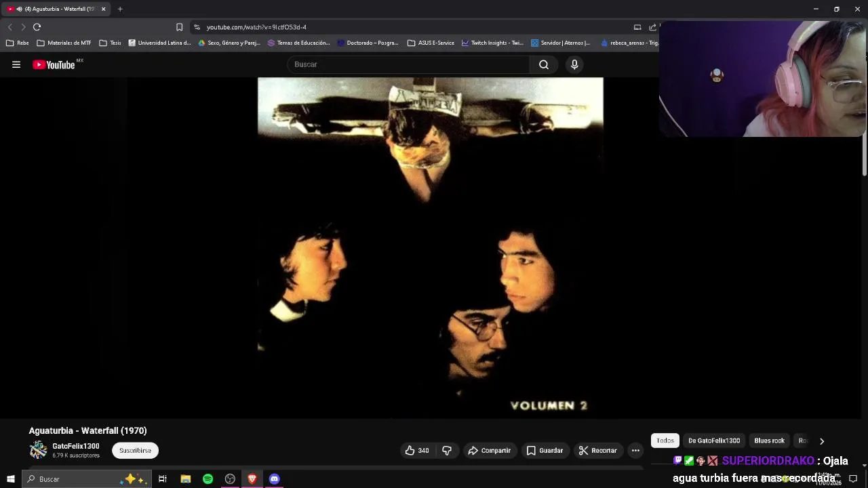Open browser picture-in-picture icon in address bar
This screenshot has height=488, width=868.
point(637,27)
